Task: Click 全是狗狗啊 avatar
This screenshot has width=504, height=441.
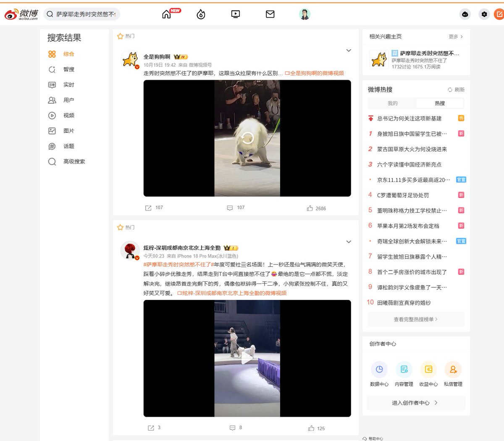Action: (x=130, y=60)
